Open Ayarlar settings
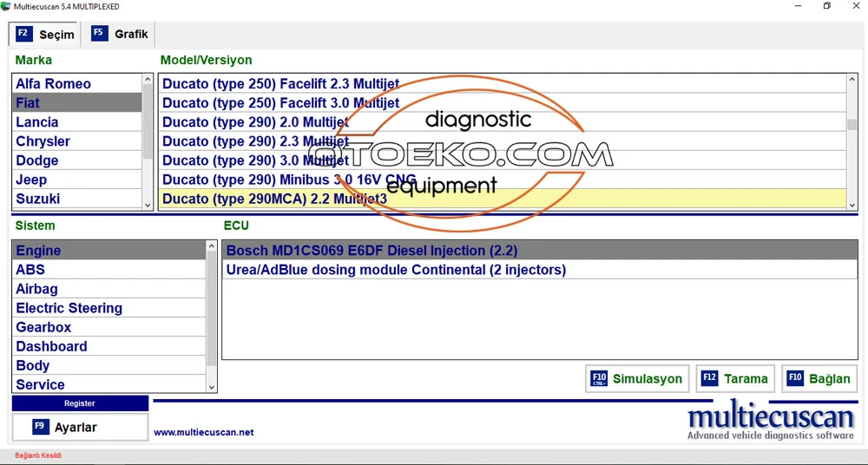Image resolution: width=868 pixels, height=465 pixels. pos(80,428)
